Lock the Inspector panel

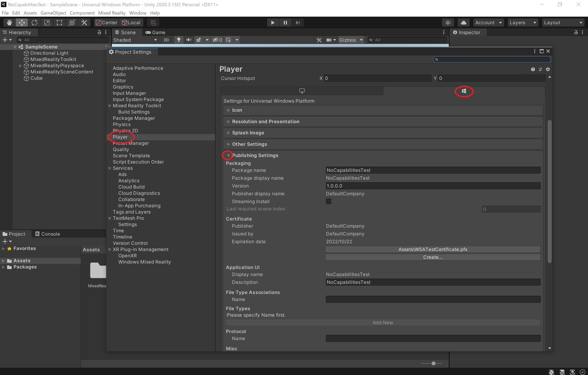tap(576, 32)
